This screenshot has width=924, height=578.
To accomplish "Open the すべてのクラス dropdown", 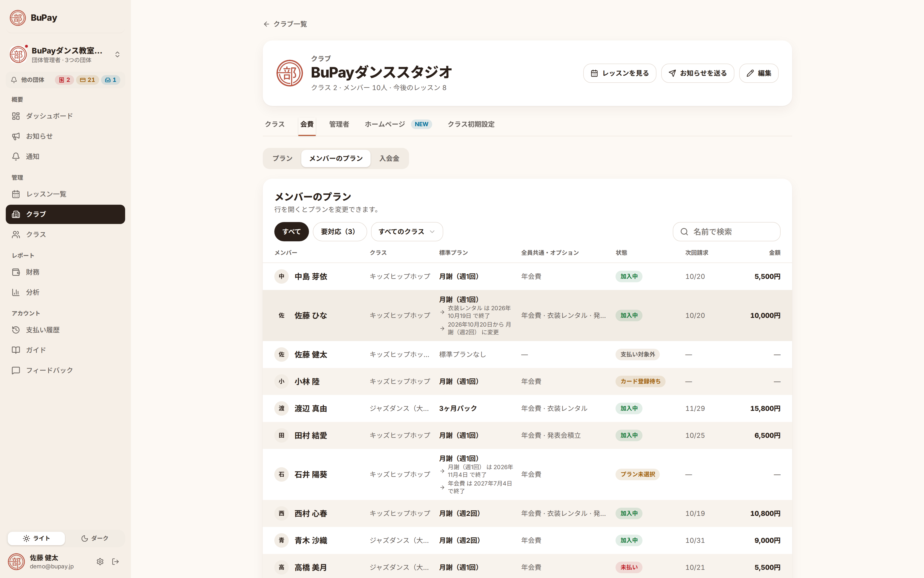I will [x=407, y=232].
